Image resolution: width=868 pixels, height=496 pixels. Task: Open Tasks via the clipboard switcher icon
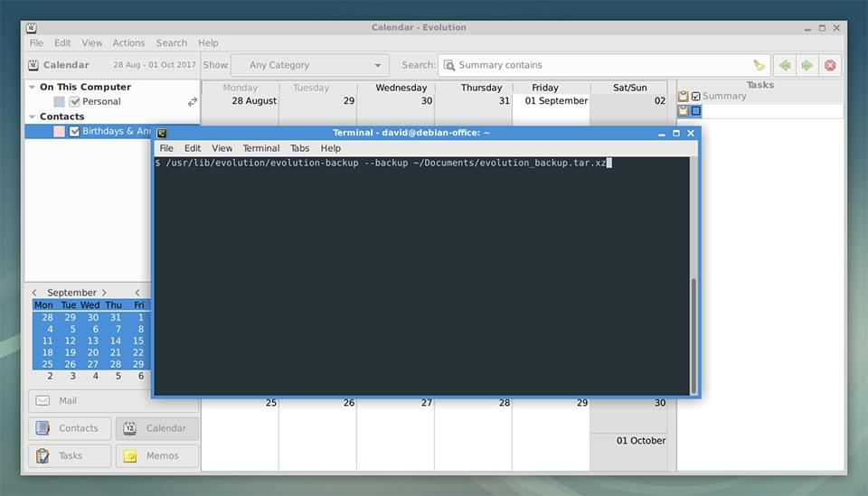[x=42, y=455]
